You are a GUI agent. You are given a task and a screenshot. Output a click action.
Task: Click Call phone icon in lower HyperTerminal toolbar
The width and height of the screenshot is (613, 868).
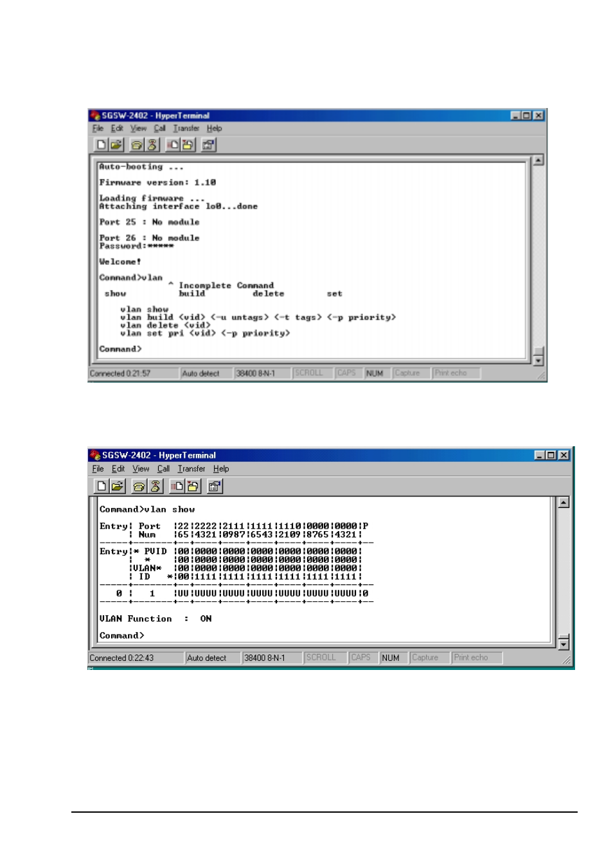[x=139, y=486]
